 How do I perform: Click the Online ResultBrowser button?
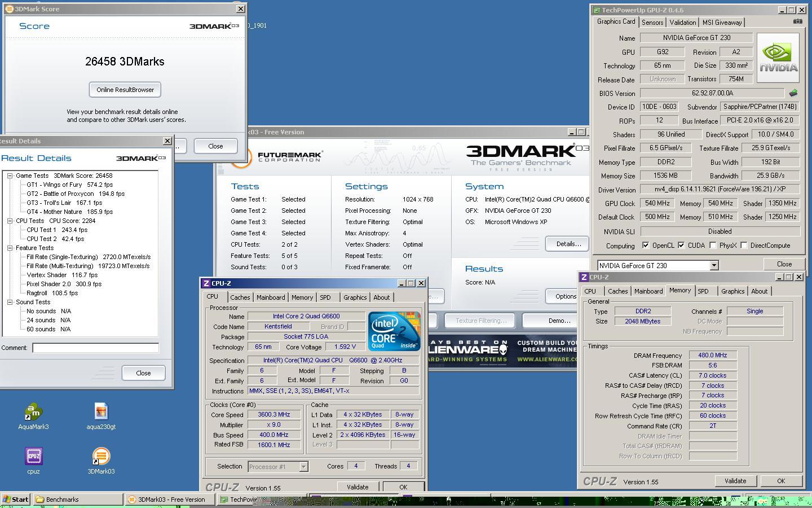(125, 90)
